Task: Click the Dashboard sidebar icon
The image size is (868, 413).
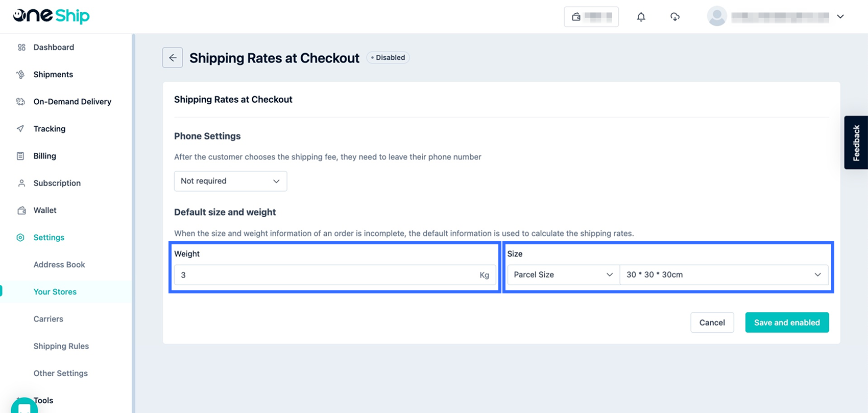Action: pos(21,48)
